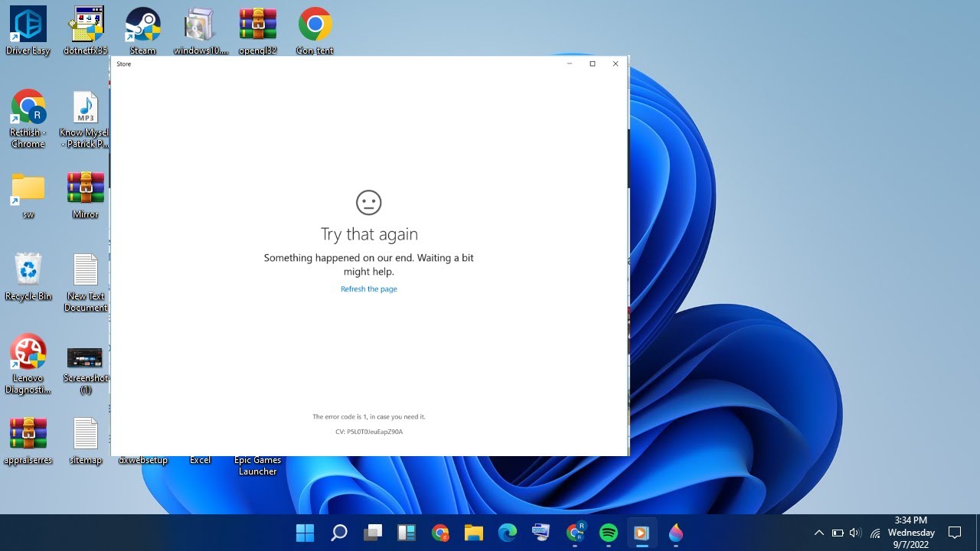Open Task View on the taskbar

point(373,533)
